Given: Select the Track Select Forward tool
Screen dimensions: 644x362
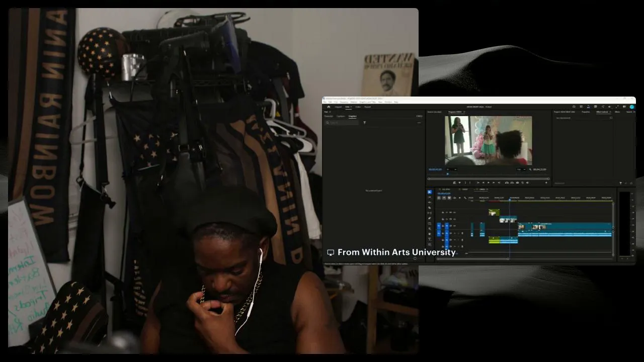Looking at the screenshot, I should click(429, 197).
